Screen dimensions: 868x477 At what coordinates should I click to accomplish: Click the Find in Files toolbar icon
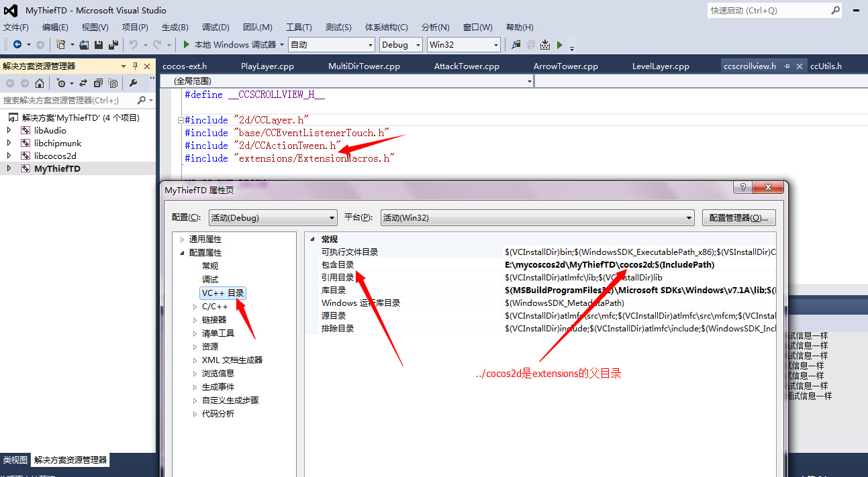pyautogui.click(x=516, y=44)
